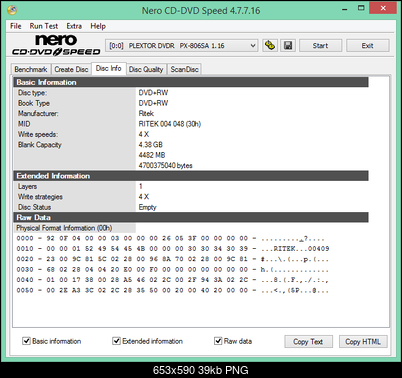Disable the Raw data checkbox
The image size is (402, 378).
point(218,341)
